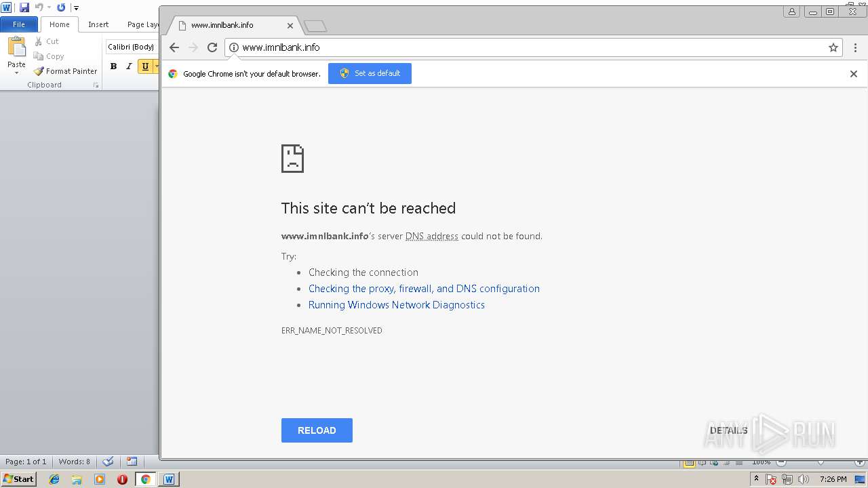
Task: Click the Chrome address bar
Action: click(532, 47)
